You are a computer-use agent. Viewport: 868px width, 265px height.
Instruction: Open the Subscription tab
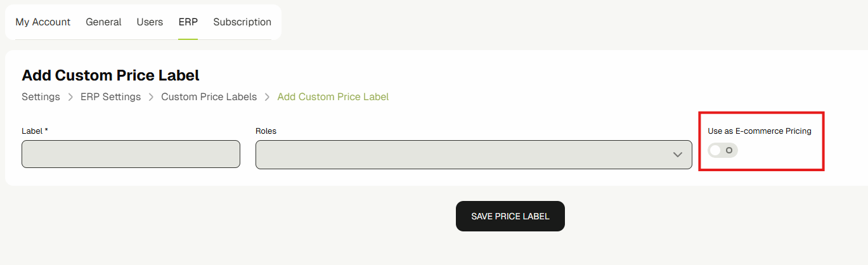tap(242, 22)
